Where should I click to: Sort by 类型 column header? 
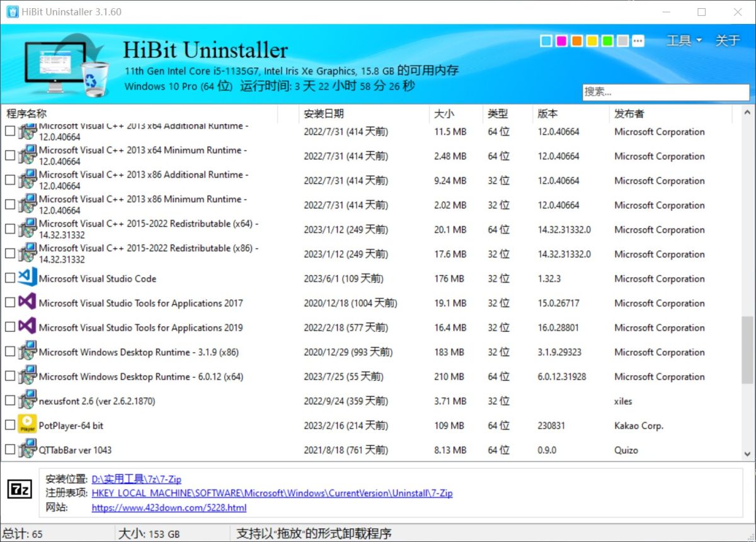click(x=508, y=114)
